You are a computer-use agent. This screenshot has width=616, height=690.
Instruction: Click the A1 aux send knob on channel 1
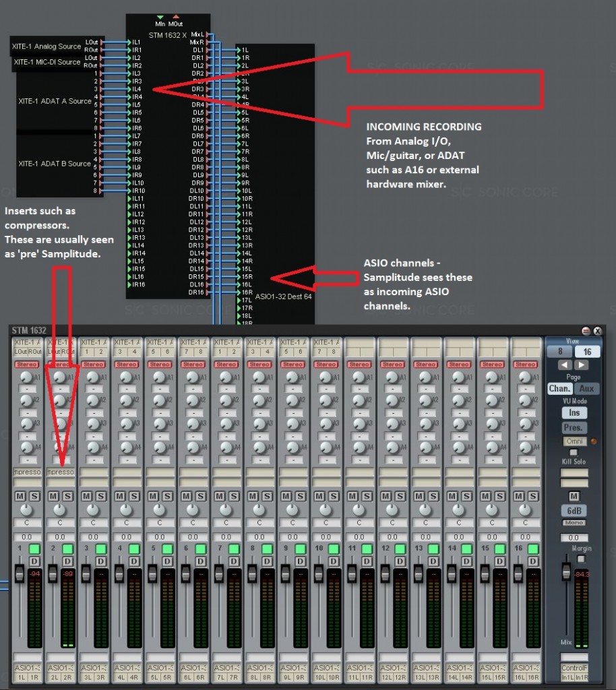26,377
